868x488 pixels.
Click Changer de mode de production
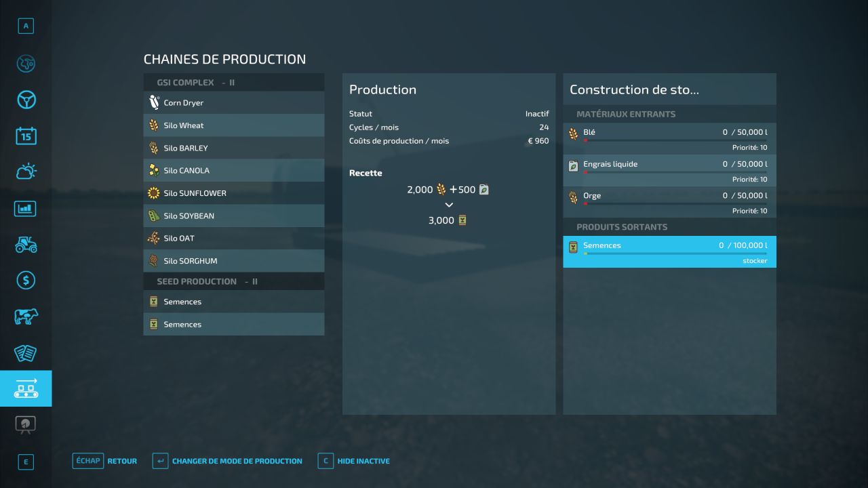(x=237, y=461)
